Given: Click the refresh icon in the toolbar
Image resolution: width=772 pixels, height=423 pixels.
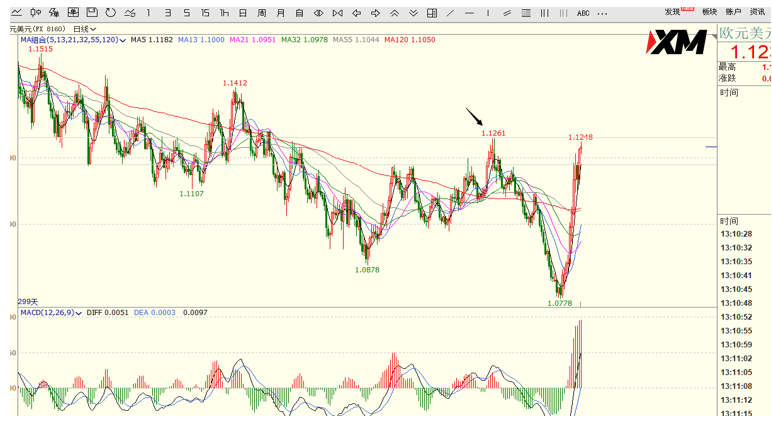Looking at the screenshot, I should pyautogui.click(x=111, y=13).
